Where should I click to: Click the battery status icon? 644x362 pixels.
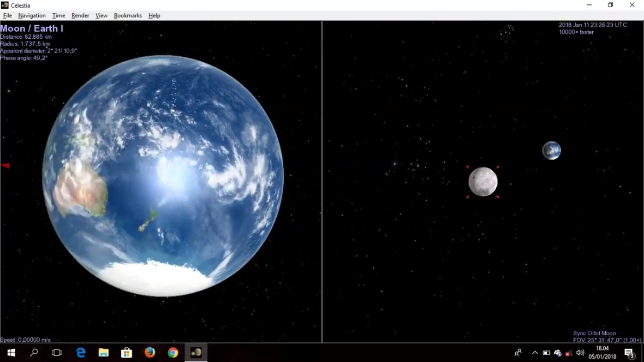546,353
